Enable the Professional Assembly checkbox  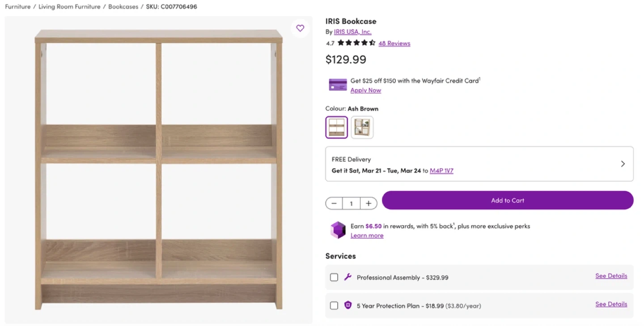coord(334,277)
